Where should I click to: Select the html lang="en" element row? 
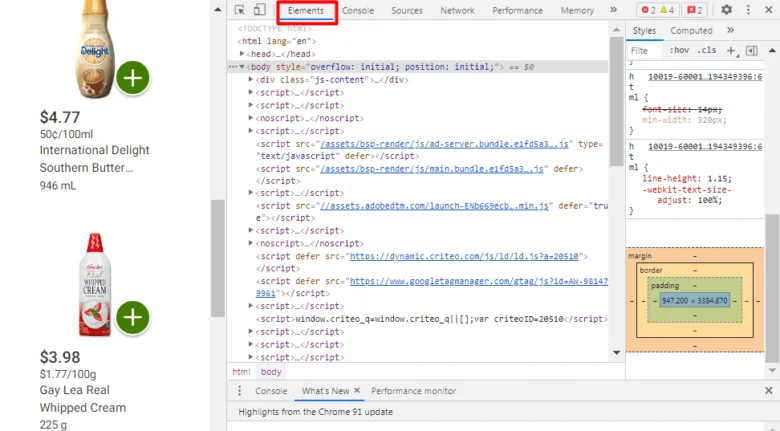(x=277, y=41)
